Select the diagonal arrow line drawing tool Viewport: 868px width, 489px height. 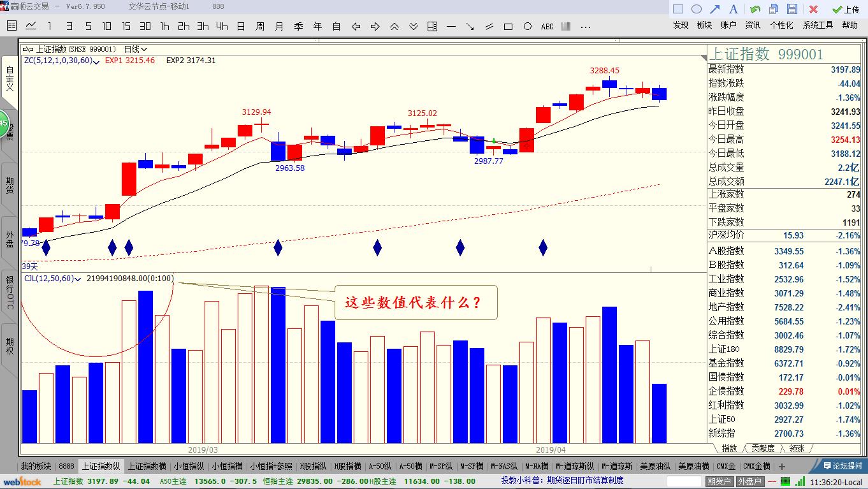click(x=470, y=26)
